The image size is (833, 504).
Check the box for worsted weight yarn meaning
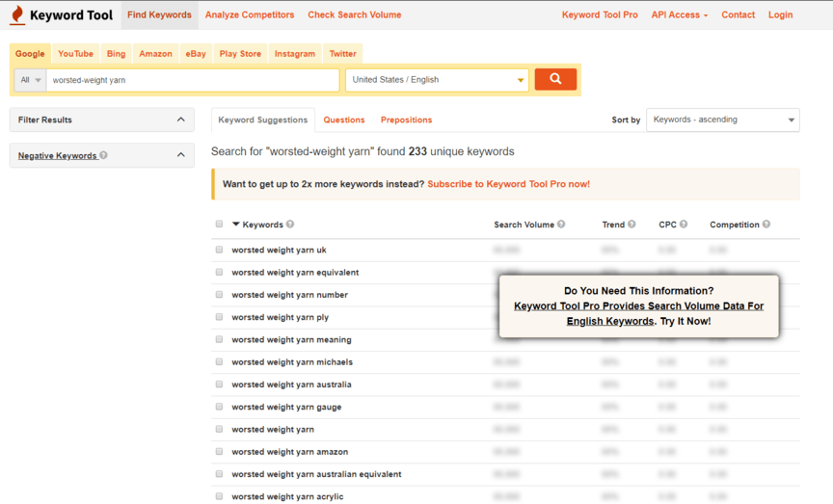(219, 339)
